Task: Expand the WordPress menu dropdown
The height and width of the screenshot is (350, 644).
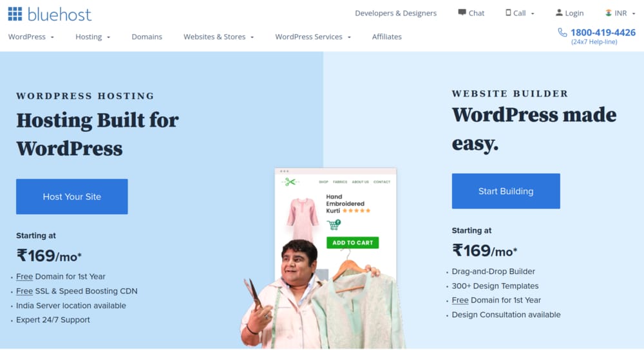Action: (31, 37)
